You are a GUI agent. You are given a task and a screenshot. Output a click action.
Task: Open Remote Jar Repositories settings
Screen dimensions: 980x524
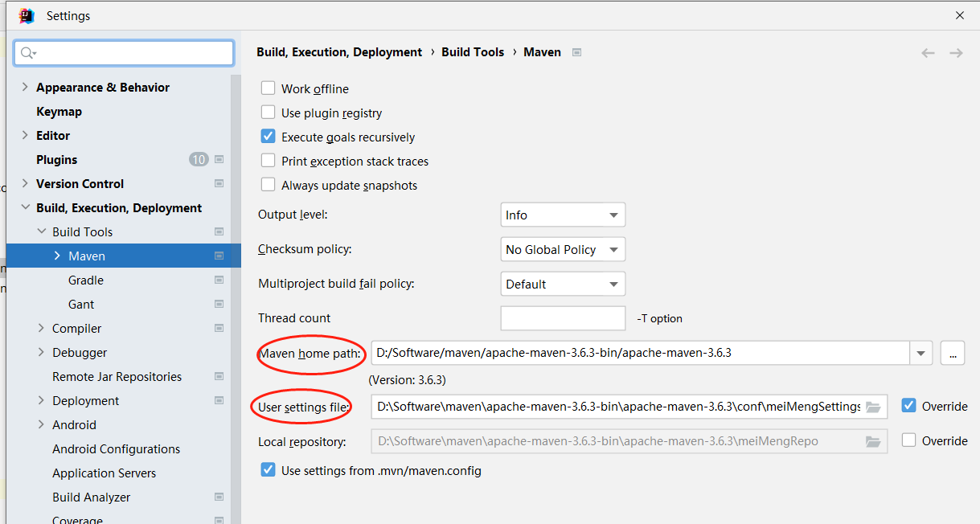coord(117,376)
